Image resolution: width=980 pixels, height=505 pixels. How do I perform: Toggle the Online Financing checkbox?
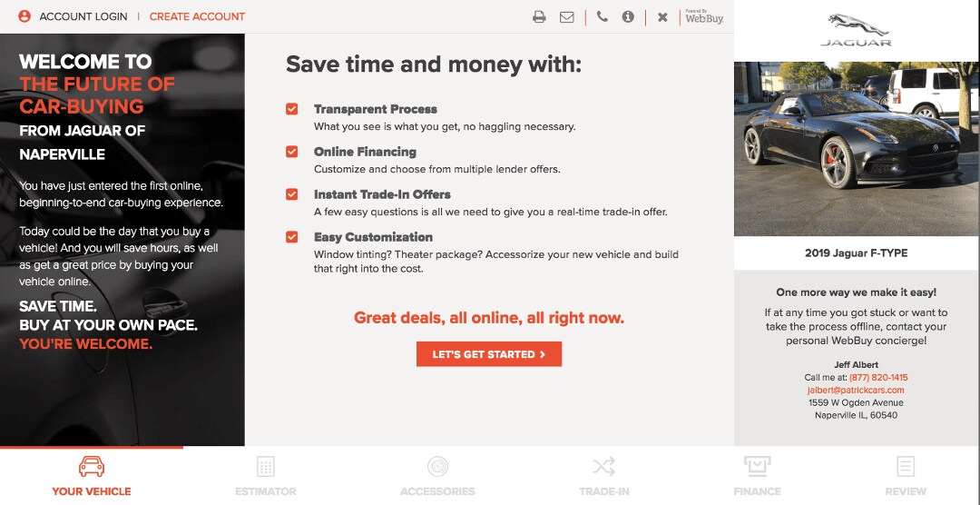click(292, 152)
